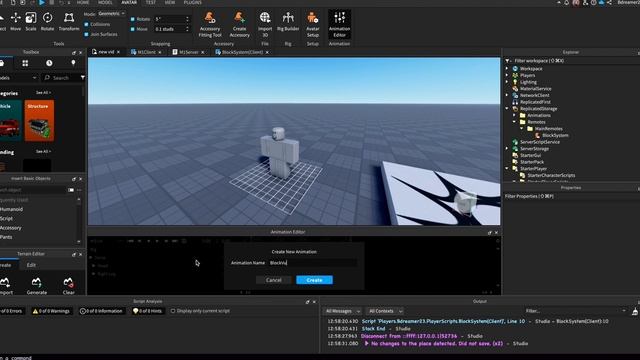Image resolution: width=640 pixels, height=360 pixels.
Task: Toggle the Move snapping checkbox
Action: (133, 29)
